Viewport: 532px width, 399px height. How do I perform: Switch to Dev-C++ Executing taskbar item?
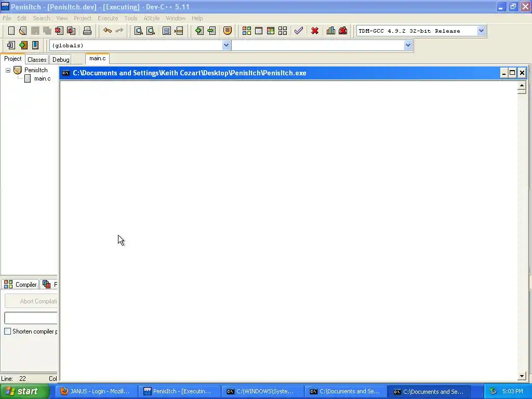point(180,391)
